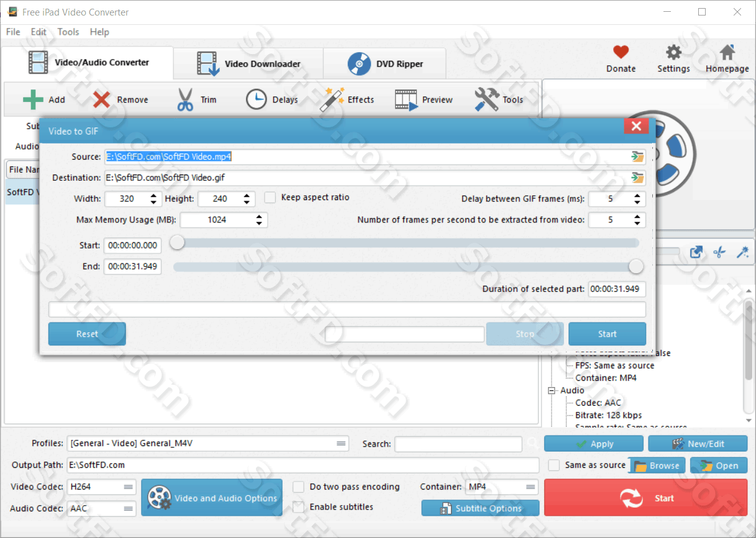
Task: Click the Start time field 00:00:00.000
Action: coord(132,245)
